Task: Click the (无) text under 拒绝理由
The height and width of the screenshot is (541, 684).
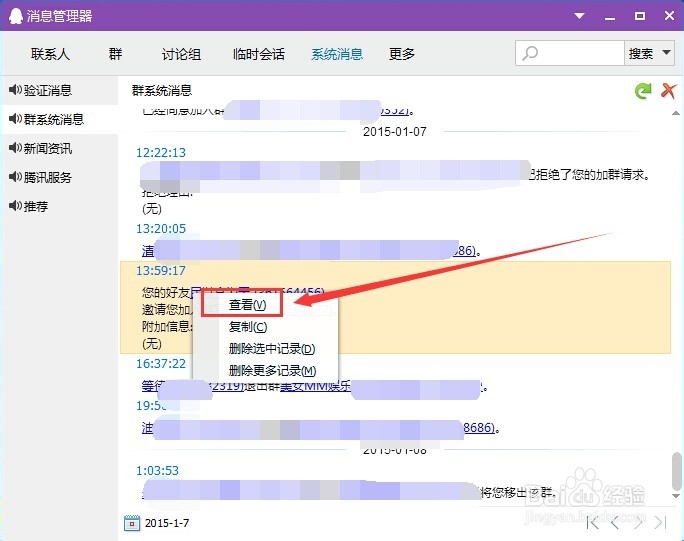Action: click(152, 209)
